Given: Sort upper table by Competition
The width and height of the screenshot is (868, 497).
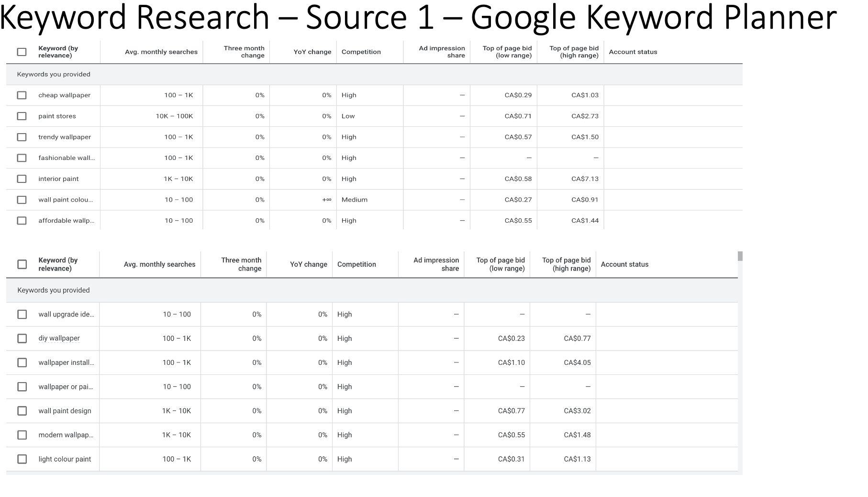Looking at the screenshot, I should (x=361, y=52).
